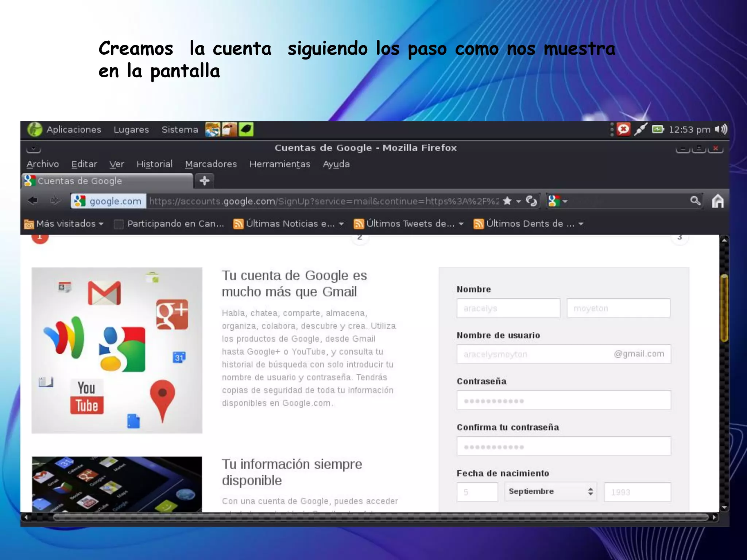Click the Canaima applications menu logo icon
This screenshot has height=560, width=747.
(x=35, y=129)
